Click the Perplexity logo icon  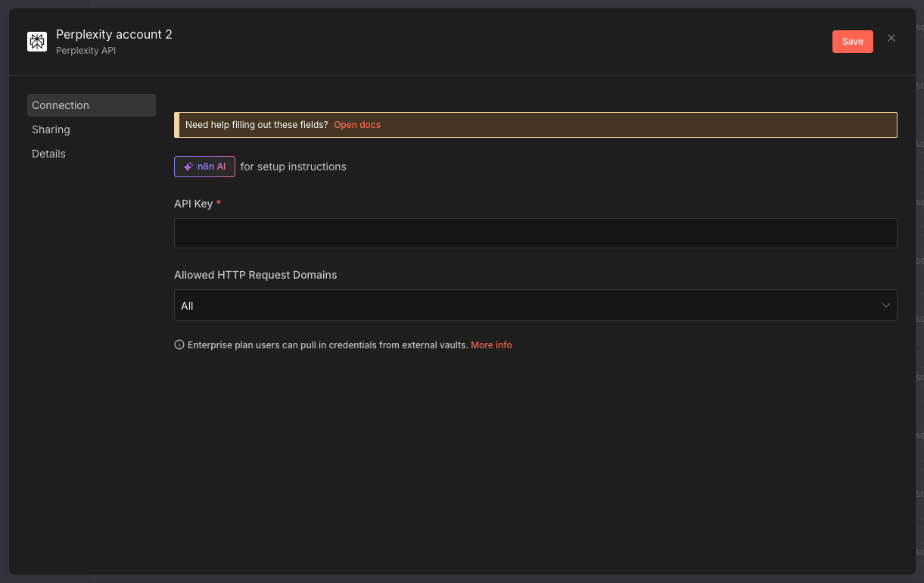(37, 42)
